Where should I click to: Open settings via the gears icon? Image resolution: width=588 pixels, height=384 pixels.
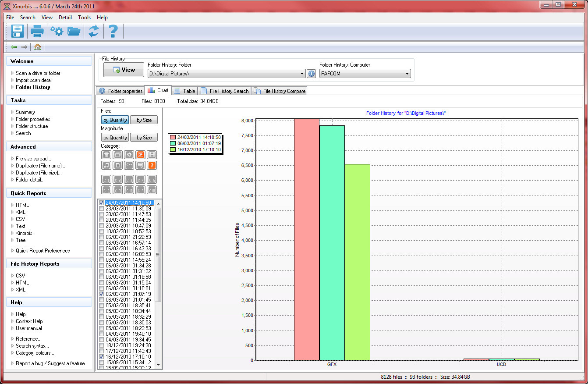(57, 31)
